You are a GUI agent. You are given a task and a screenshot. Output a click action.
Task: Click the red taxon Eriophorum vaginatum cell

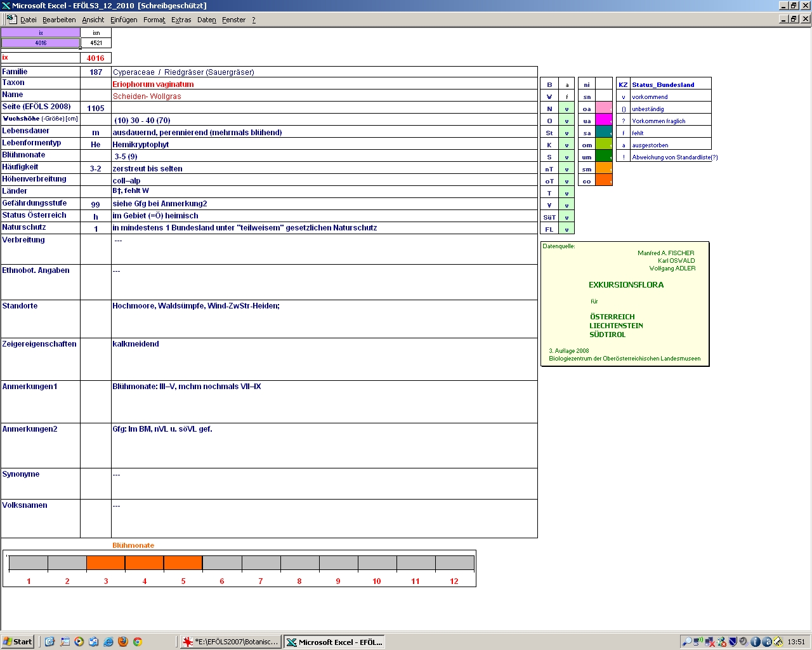coord(153,84)
